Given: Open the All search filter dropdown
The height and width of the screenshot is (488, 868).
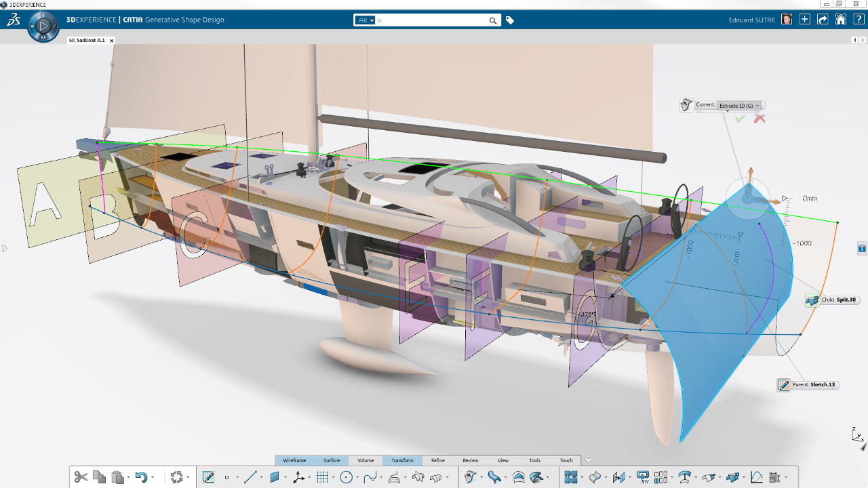Looking at the screenshot, I should (x=366, y=20).
